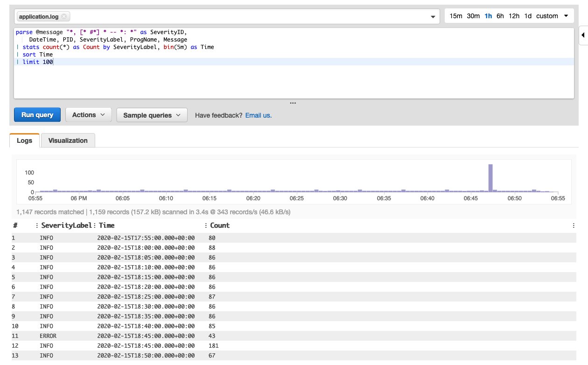Click the Count value 181
Viewport: 588px width, 365px height.
(214, 346)
